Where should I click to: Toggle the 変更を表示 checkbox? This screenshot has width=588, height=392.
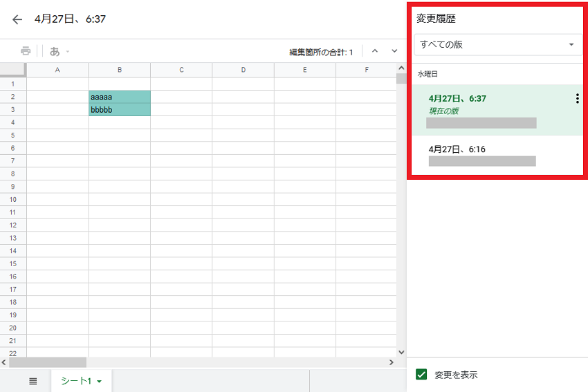click(x=421, y=375)
